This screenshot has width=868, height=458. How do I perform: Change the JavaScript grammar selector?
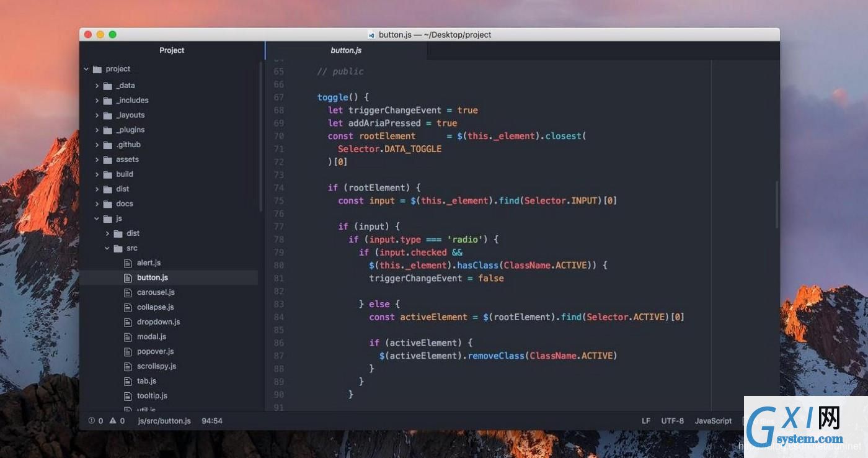click(713, 421)
